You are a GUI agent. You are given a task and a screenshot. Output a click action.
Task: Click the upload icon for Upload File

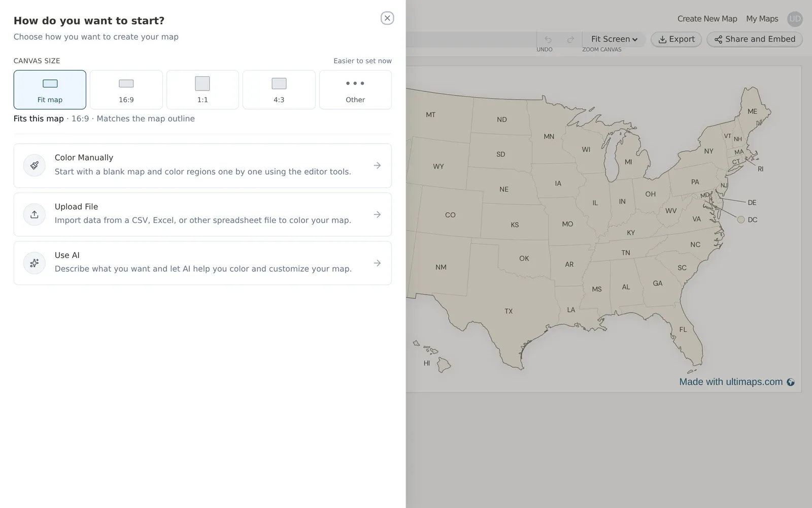coord(35,214)
